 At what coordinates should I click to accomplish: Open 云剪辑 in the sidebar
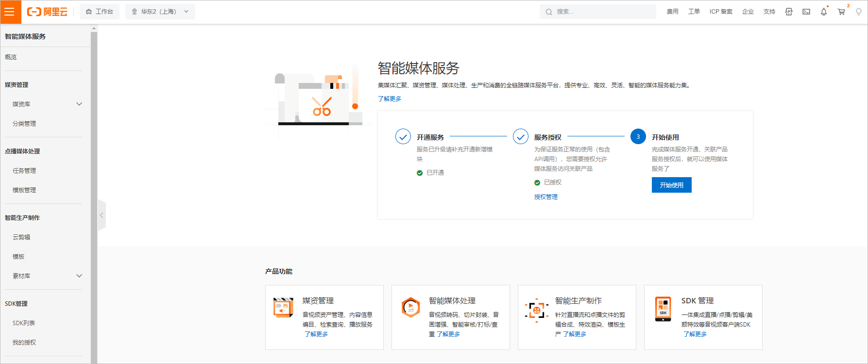(x=21, y=237)
